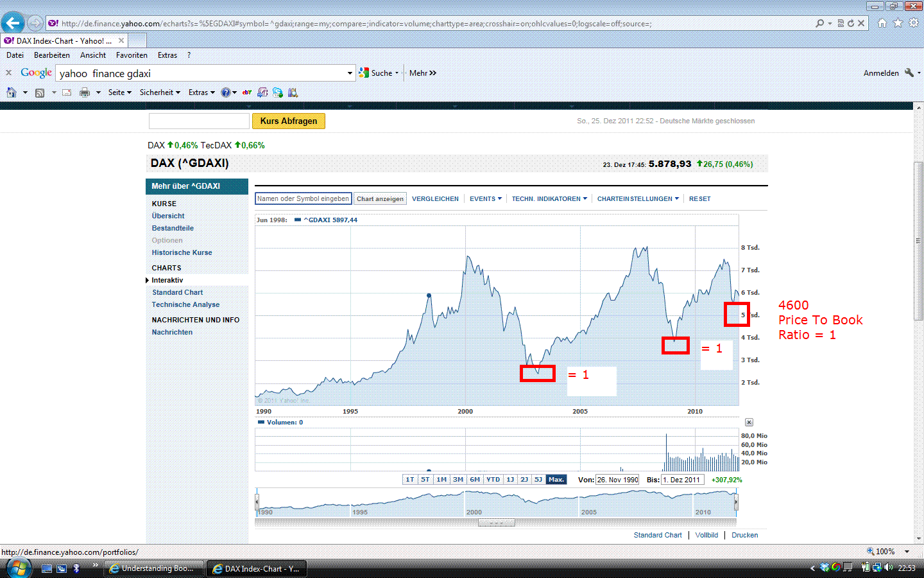Click the Skype add-on icon in command bar
This screenshot has width=924, height=578.
point(278,92)
